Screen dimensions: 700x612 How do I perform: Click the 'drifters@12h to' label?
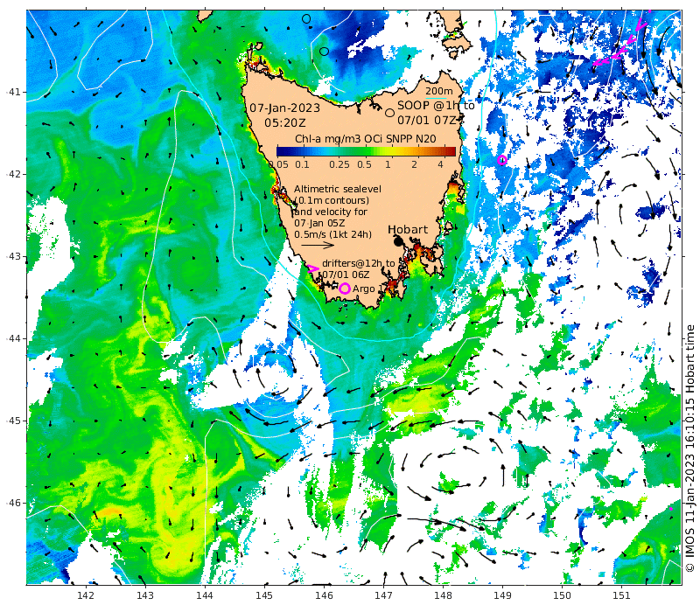(x=359, y=263)
